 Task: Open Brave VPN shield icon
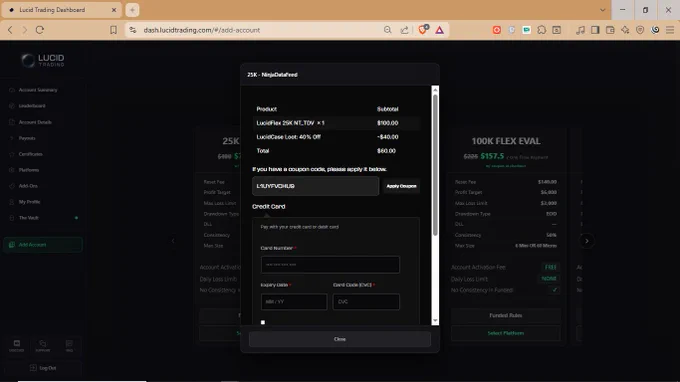click(640, 30)
